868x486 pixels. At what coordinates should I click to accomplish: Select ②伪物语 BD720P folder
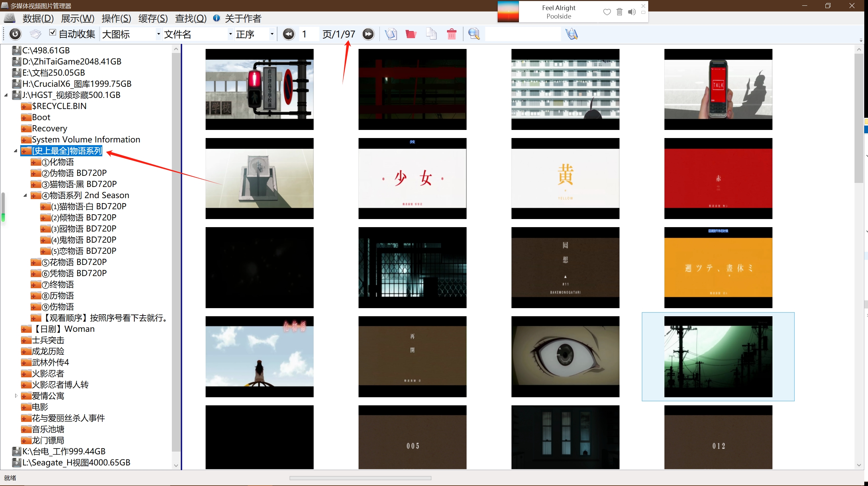pos(74,173)
